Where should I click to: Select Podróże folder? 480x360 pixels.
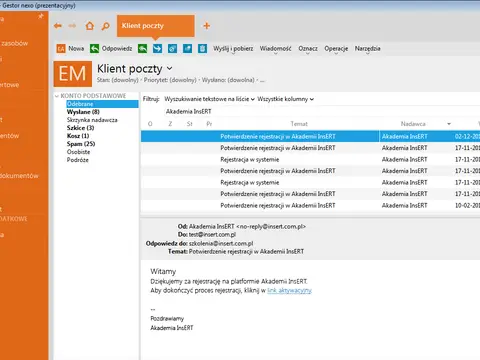[78, 160]
